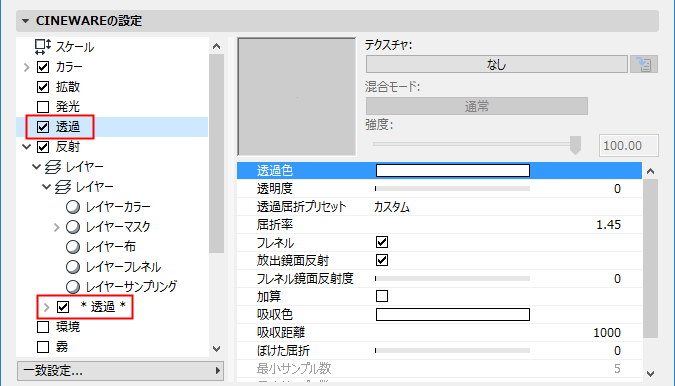Click the channel tree scroll up arrow
The image size is (675, 386).
217,46
